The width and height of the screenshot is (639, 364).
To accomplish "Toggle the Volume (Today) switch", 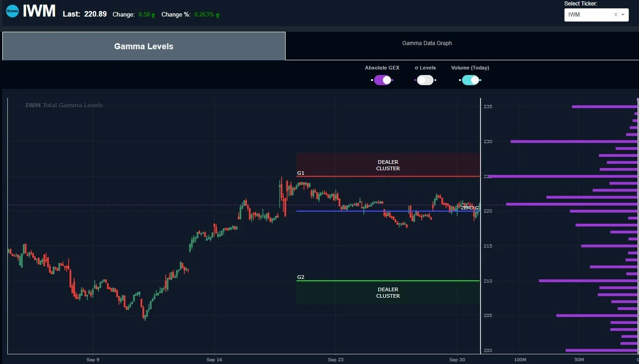I will [470, 80].
